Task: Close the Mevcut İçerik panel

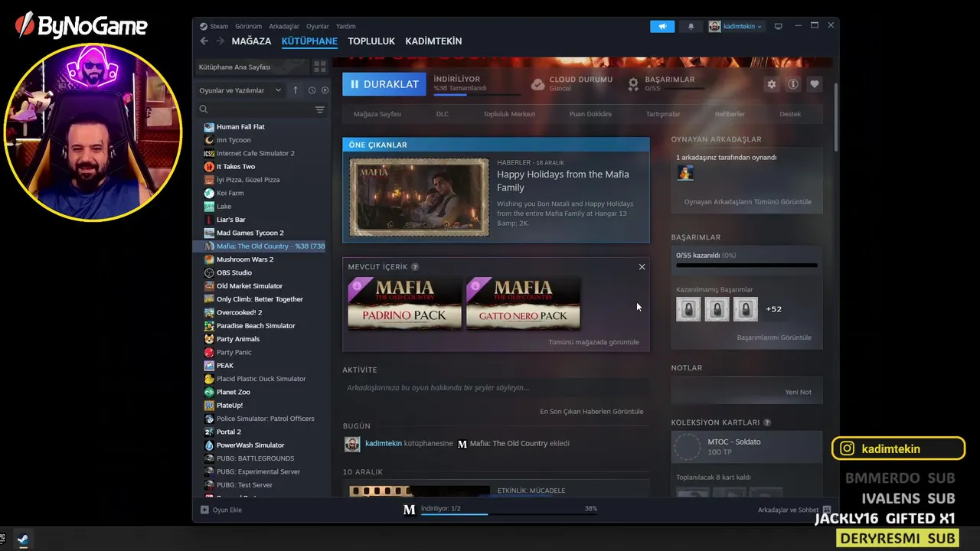Action: [642, 267]
